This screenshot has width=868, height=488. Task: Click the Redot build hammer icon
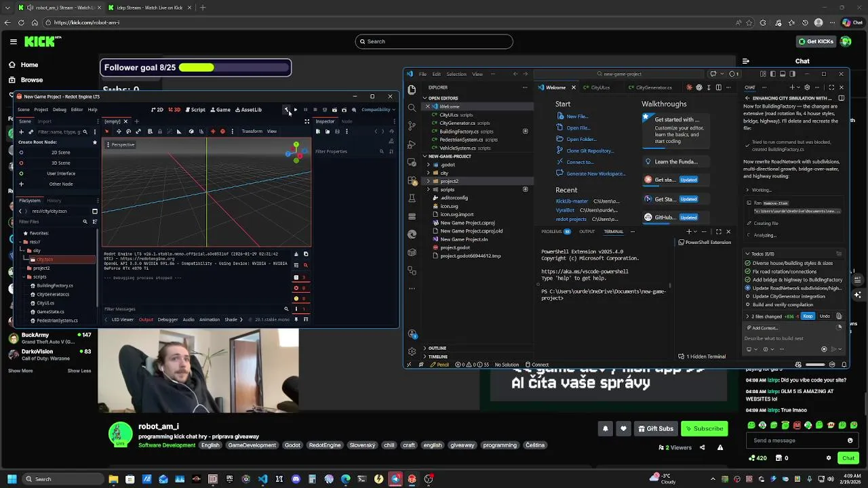286,110
